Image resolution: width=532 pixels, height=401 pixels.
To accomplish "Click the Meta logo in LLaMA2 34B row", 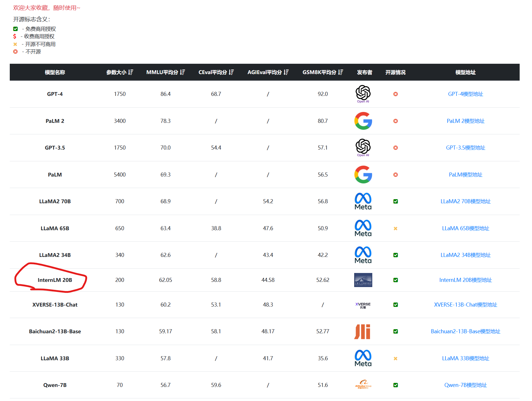I will [363, 255].
